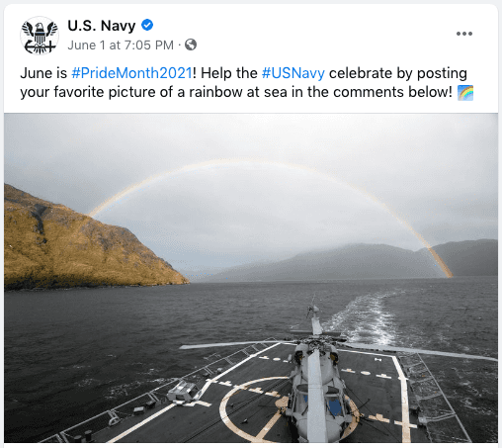Click the globe public-audience icon
502x448 pixels.
191,45
